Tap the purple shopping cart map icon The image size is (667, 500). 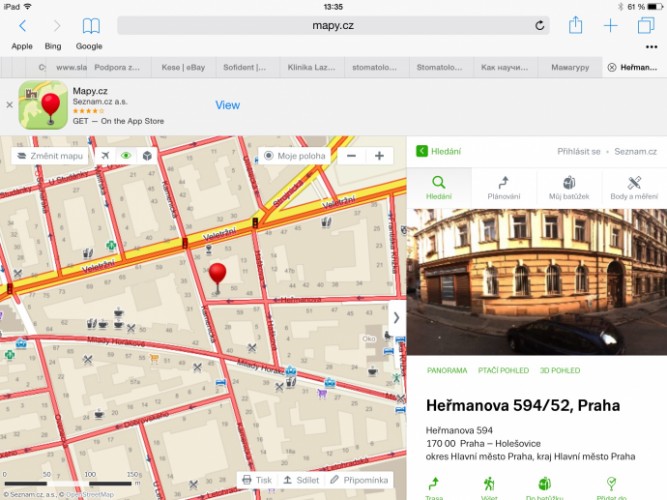[322, 394]
